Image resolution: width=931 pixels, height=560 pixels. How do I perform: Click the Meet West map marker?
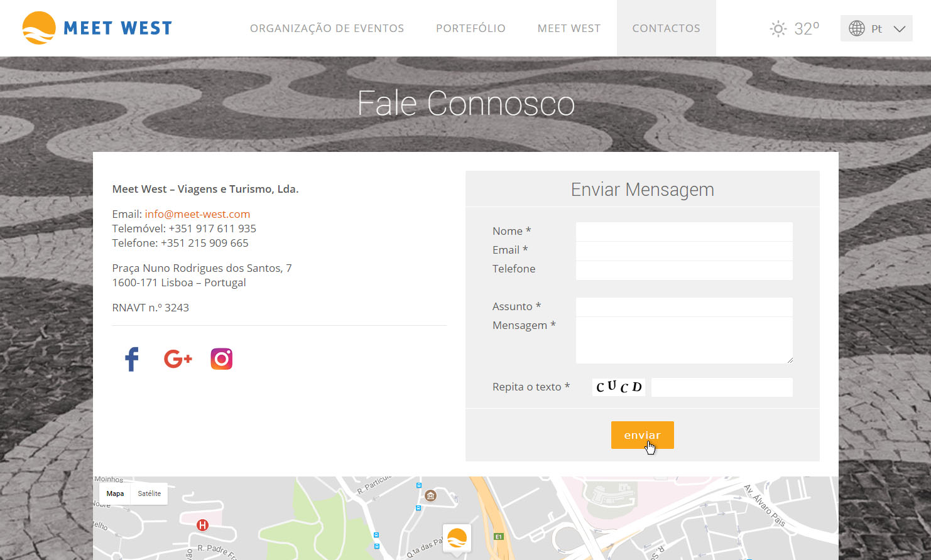[457, 539]
